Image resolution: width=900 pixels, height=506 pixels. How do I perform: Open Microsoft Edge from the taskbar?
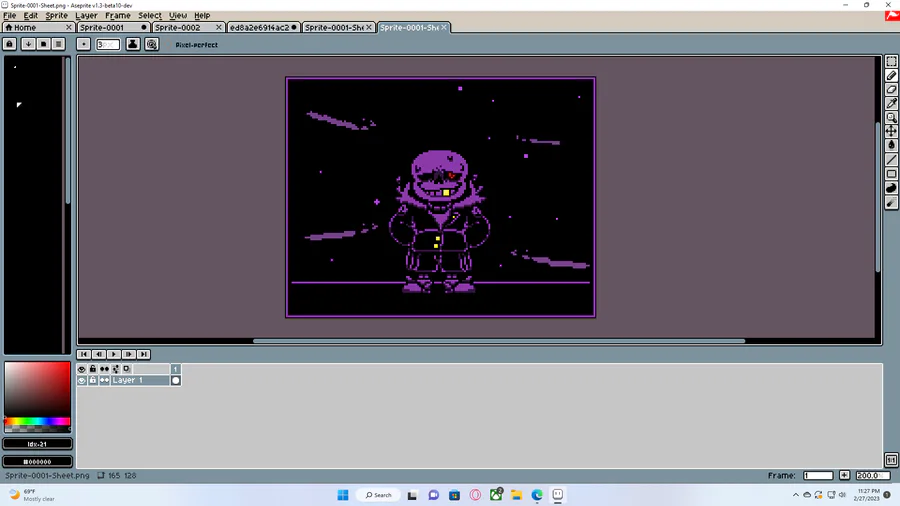point(537,495)
